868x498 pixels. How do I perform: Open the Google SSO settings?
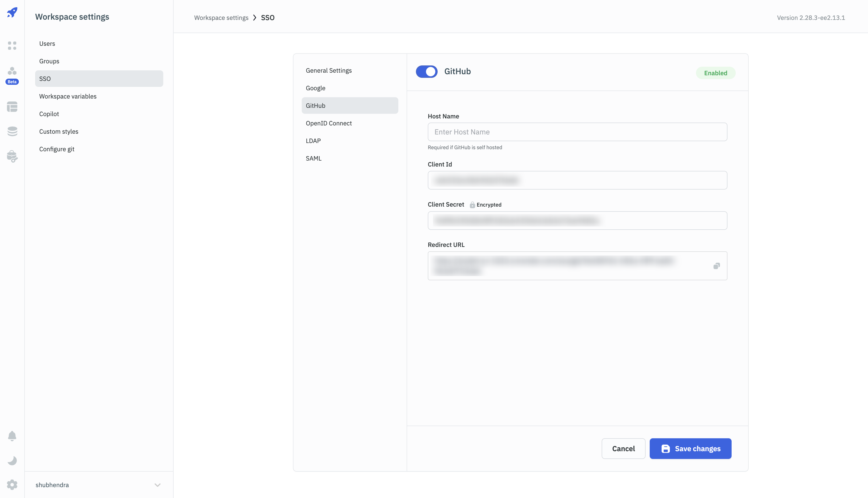coord(315,88)
